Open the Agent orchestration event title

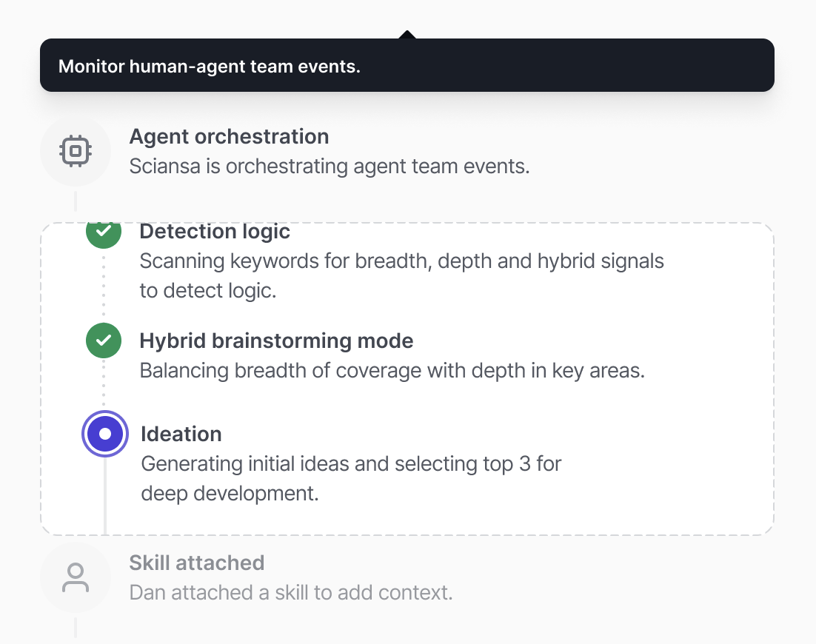[229, 137]
